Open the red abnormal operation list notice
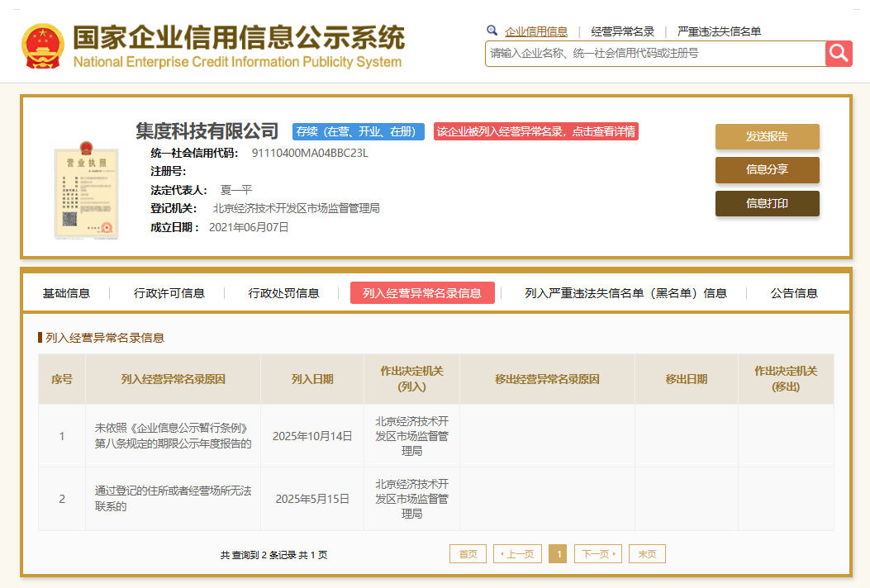Viewport: 870px width, 588px height. point(535,132)
